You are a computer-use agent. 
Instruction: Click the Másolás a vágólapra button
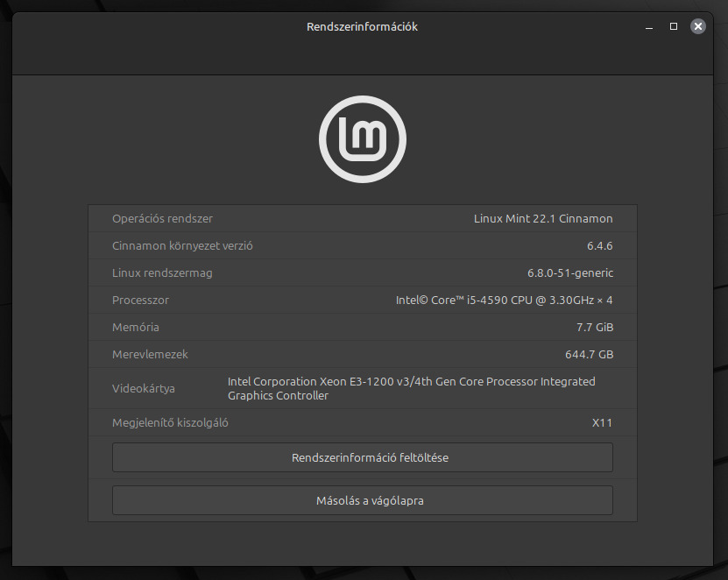[363, 500]
